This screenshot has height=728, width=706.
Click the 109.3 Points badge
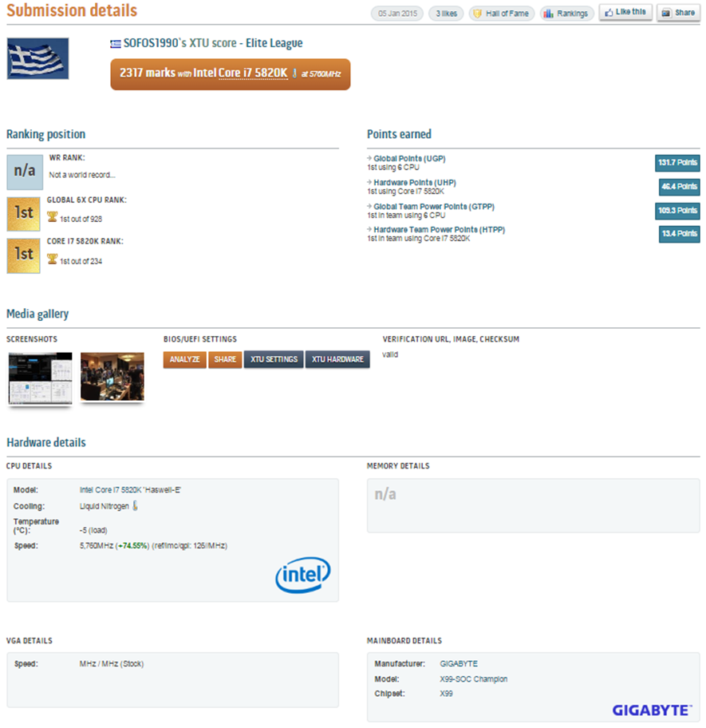click(x=677, y=211)
